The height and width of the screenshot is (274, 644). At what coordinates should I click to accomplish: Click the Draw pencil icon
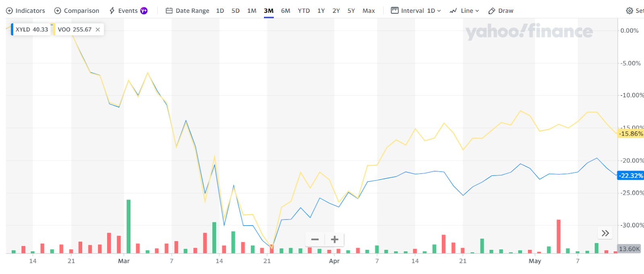click(x=491, y=11)
